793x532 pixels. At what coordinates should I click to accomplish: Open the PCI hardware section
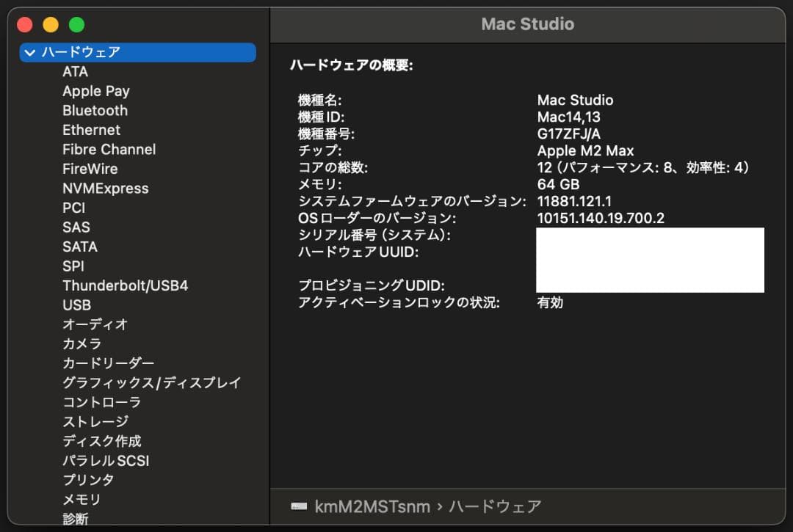[73, 208]
